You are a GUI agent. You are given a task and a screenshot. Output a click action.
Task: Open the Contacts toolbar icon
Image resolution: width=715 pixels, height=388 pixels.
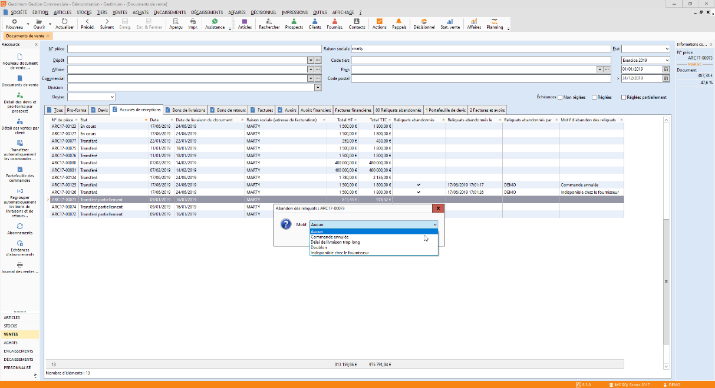click(x=357, y=24)
